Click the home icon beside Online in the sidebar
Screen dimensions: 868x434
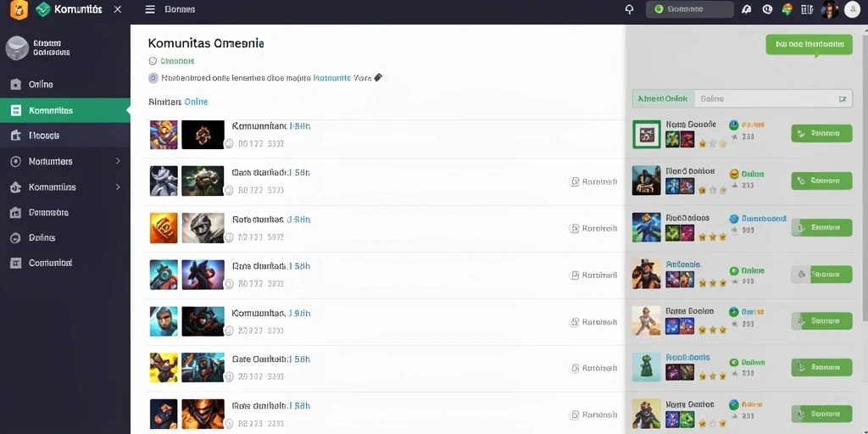[x=16, y=84]
